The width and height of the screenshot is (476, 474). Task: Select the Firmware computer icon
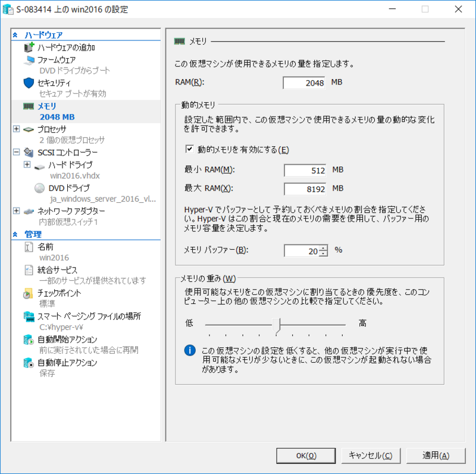(x=29, y=60)
